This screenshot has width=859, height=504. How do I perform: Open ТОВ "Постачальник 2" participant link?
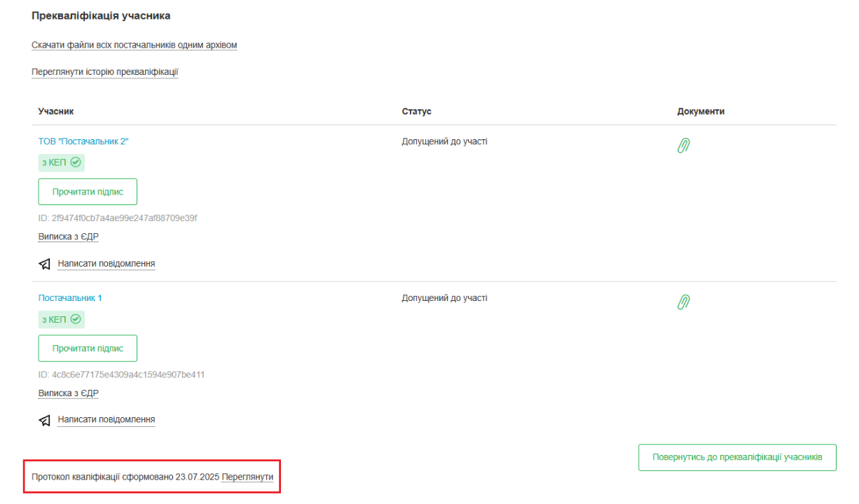tap(83, 141)
